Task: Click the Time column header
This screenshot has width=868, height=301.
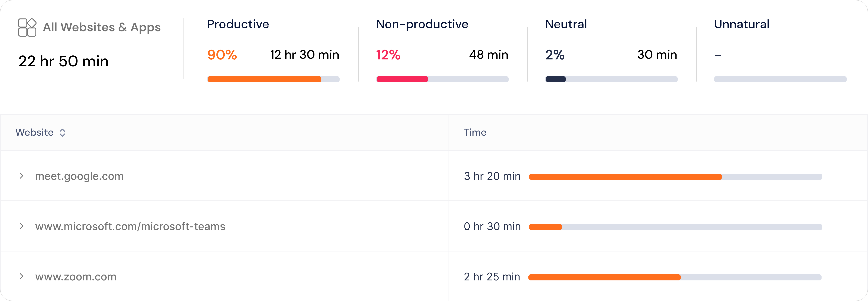Action: (475, 132)
